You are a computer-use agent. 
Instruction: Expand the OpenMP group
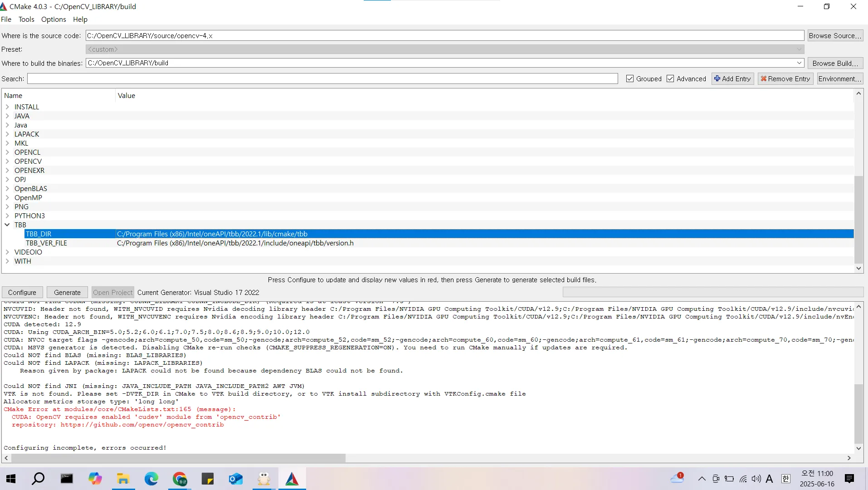pos(7,197)
